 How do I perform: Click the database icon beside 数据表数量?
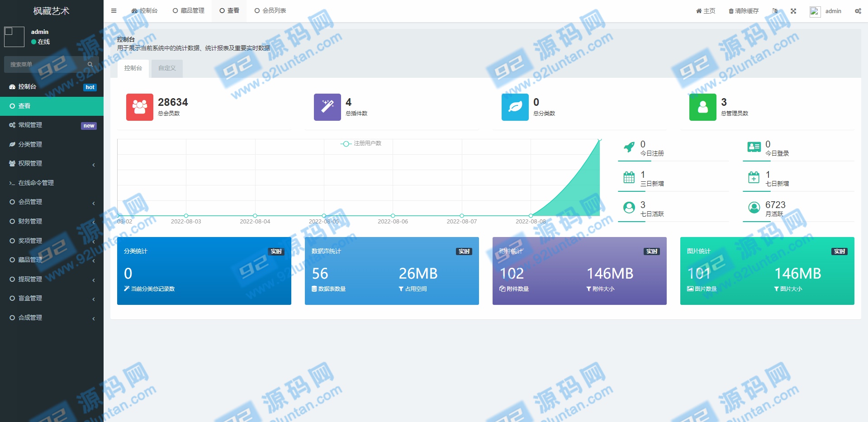pos(314,289)
